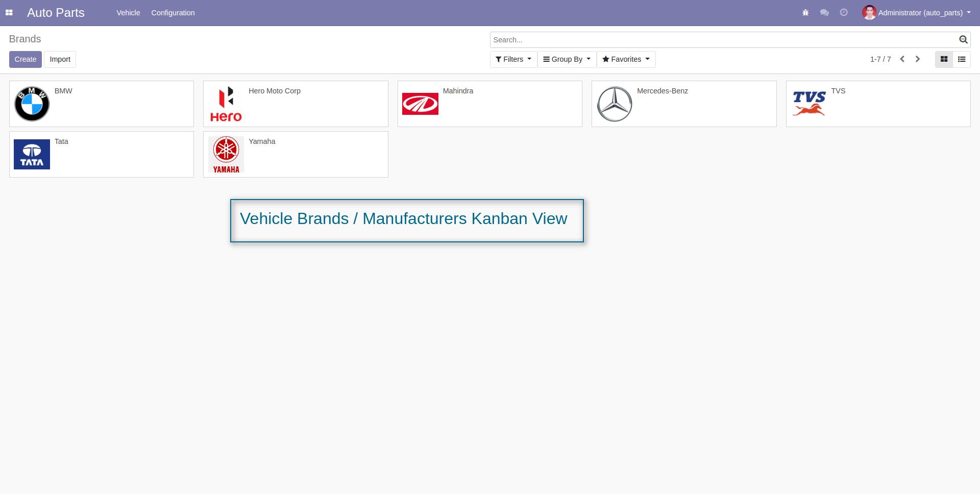Open the BMW brand name
Screen dimensions: 980x494
(x=63, y=91)
